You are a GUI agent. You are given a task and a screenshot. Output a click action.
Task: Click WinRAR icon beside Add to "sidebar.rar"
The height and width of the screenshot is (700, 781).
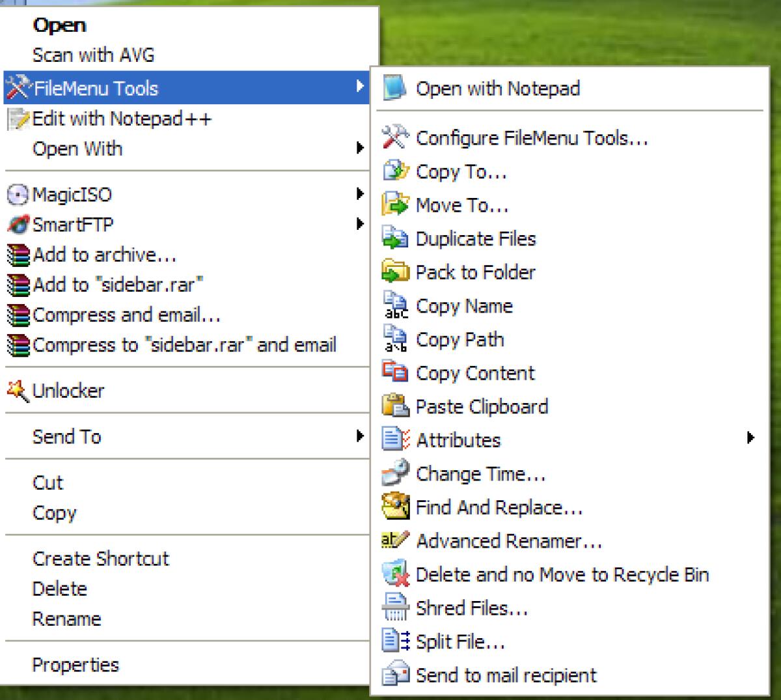click(18, 285)
